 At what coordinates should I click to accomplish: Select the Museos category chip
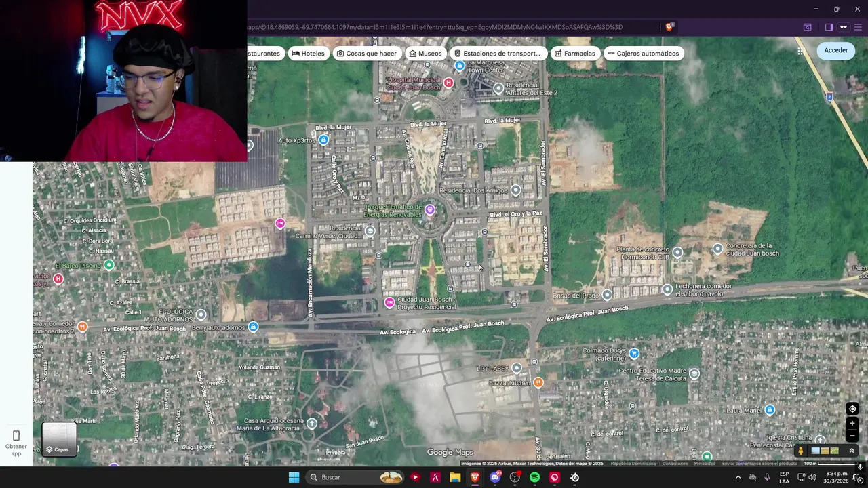coord(425,54)
